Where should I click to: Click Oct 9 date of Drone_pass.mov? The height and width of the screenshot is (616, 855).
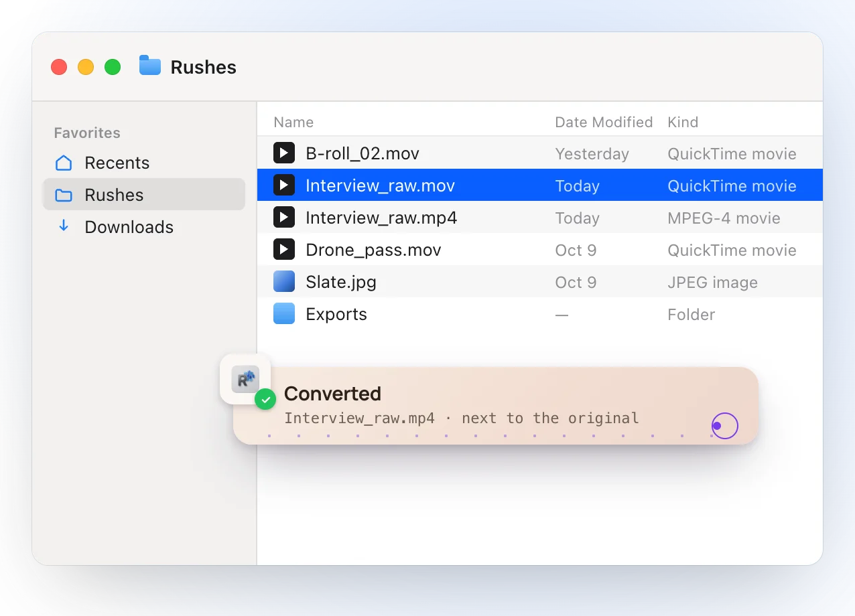point(576,250)
